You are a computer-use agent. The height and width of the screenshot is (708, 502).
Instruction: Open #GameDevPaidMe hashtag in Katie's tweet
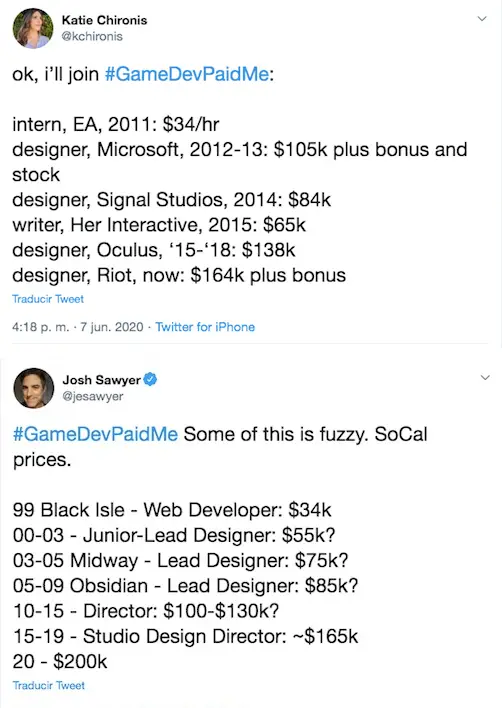(187, 74)
